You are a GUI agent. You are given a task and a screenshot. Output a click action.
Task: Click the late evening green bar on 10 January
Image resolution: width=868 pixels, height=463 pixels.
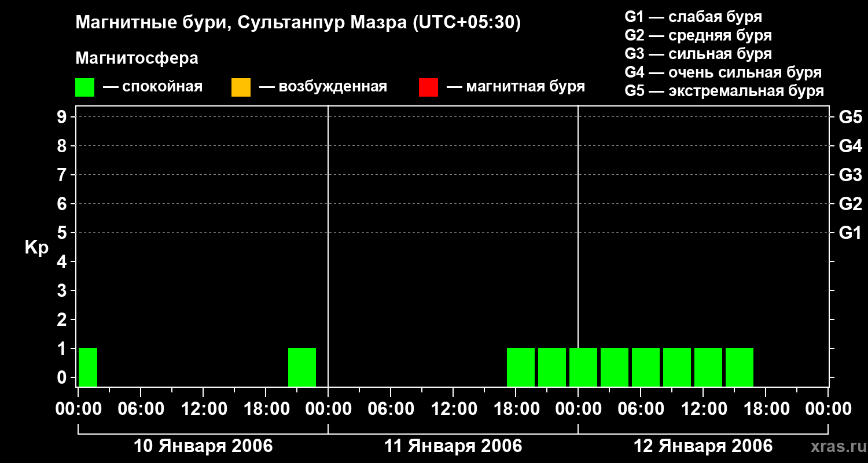pos(302,367)
